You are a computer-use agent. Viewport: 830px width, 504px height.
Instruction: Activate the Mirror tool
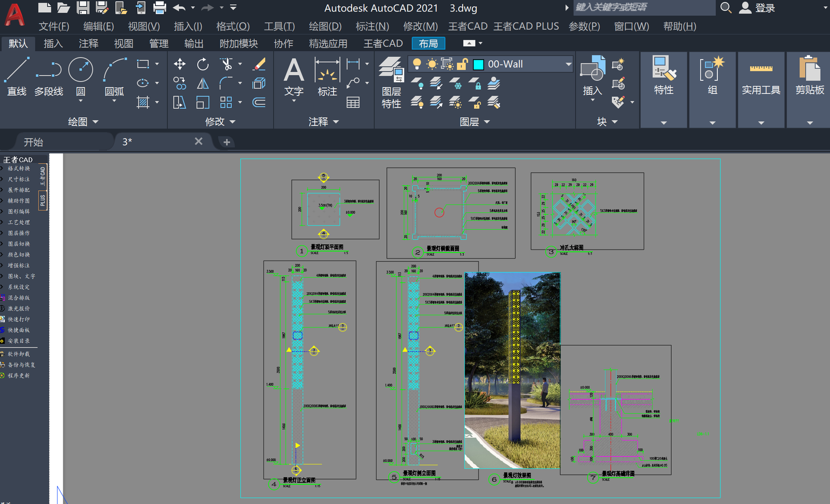pos(203,83)
